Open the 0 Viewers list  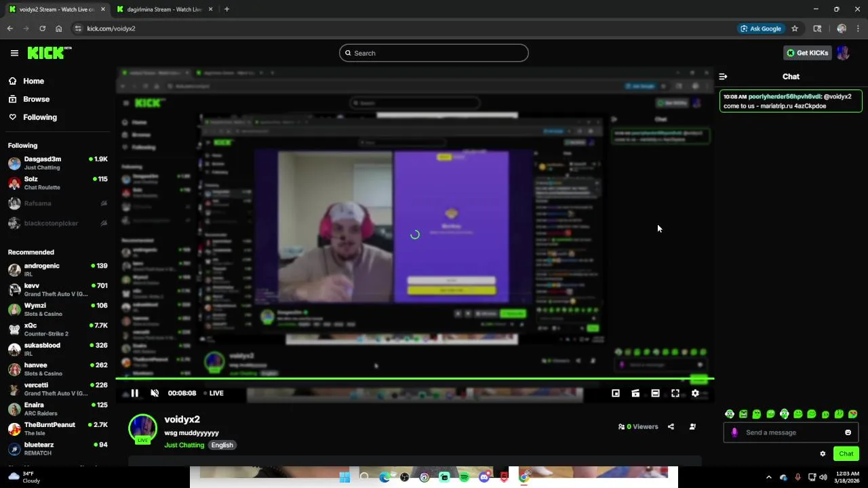click(x=638, y=426)
